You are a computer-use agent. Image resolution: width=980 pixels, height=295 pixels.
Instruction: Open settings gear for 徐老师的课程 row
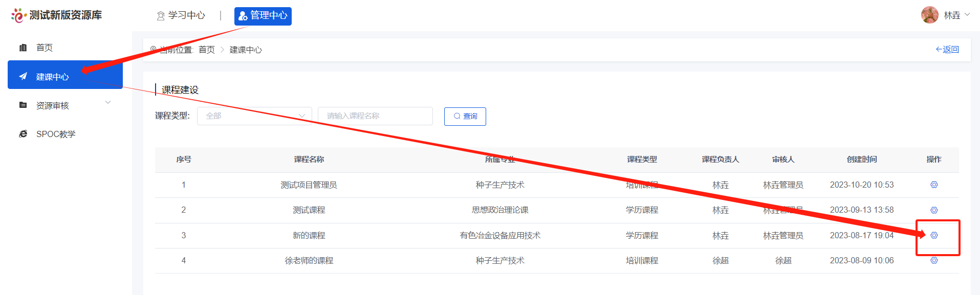[934, 260]
